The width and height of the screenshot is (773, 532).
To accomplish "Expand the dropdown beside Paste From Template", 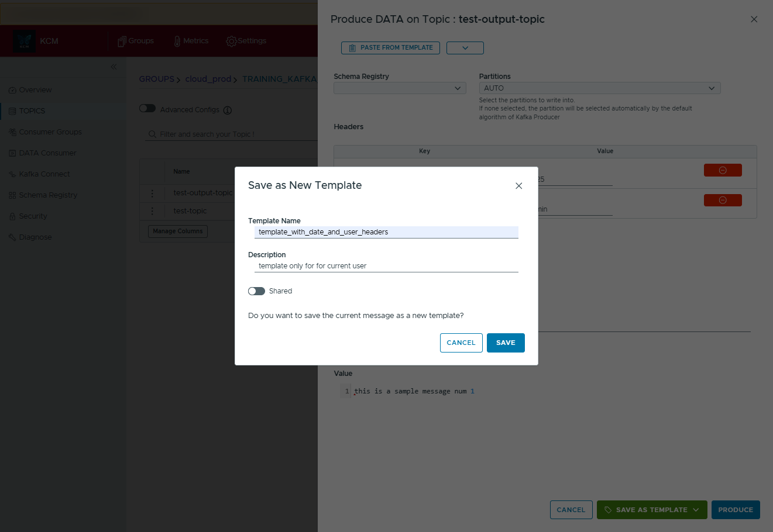I will click(x=465, y=48).
